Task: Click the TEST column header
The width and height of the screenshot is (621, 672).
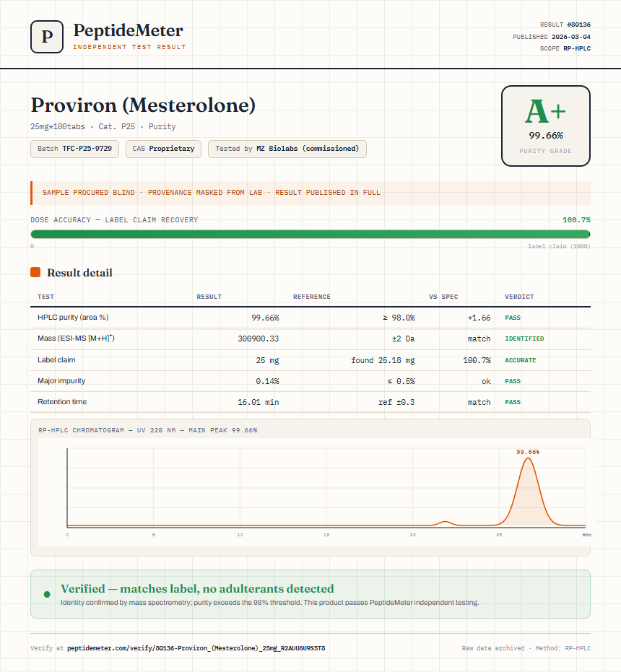Action: (46, 297)
